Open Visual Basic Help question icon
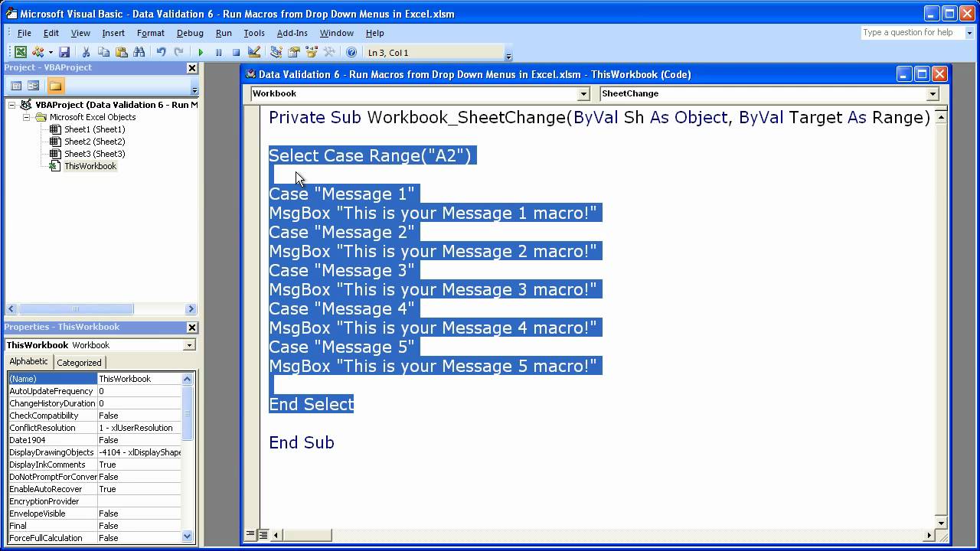This screenshot has width=980, height=551. [351, 52]
